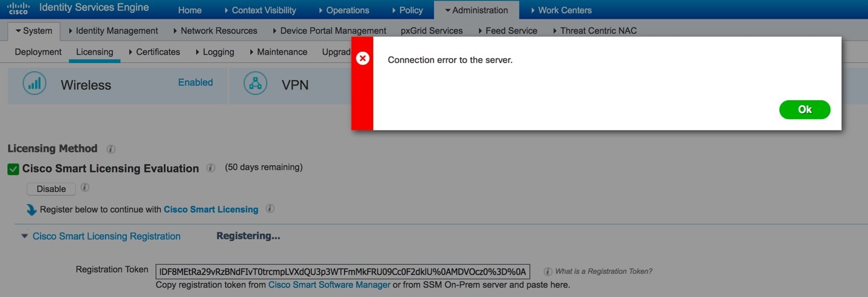
Task: Click the info icon beside the Disable button
Action: [x=85, y=188]
